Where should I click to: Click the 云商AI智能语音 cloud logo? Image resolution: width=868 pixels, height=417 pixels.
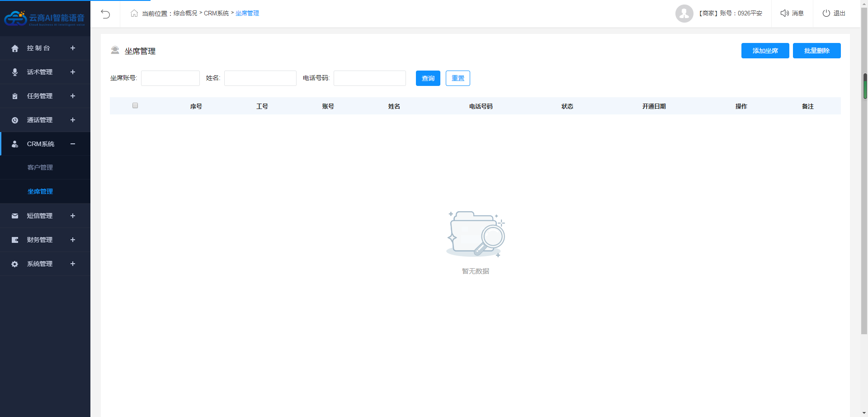15,18
